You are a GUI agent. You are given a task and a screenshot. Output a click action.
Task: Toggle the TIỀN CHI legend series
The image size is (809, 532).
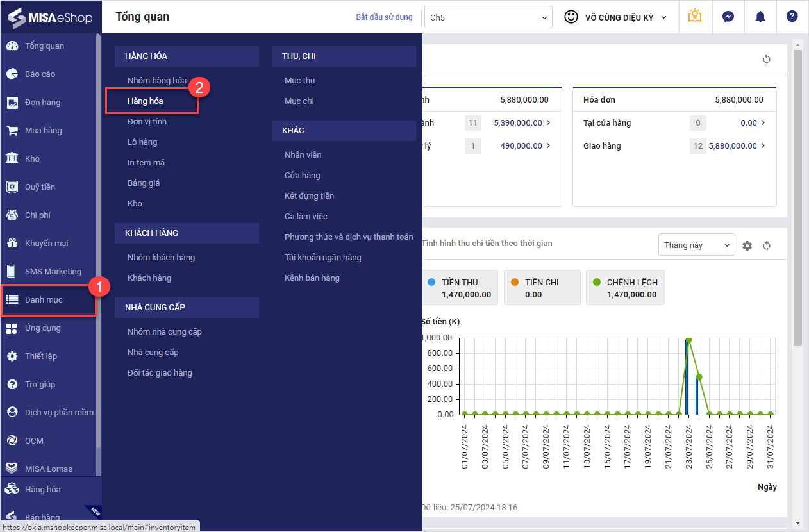point(542,288)
